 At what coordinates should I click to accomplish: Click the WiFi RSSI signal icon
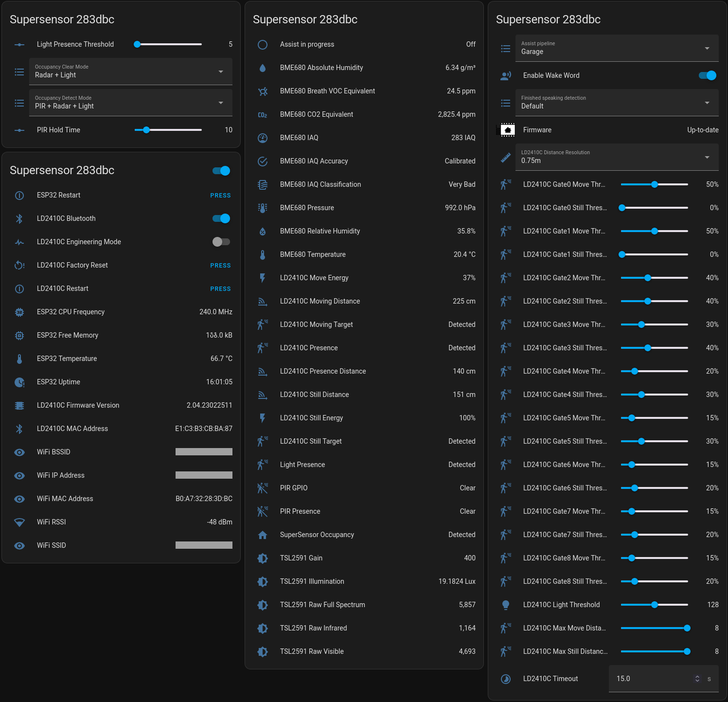click(x=19, y=522)
